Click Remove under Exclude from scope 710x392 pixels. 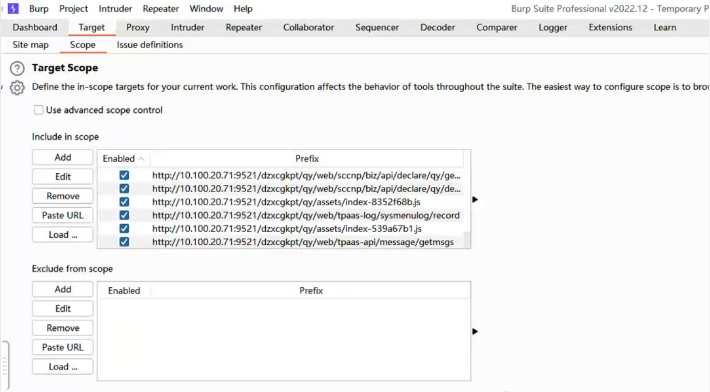62,328
